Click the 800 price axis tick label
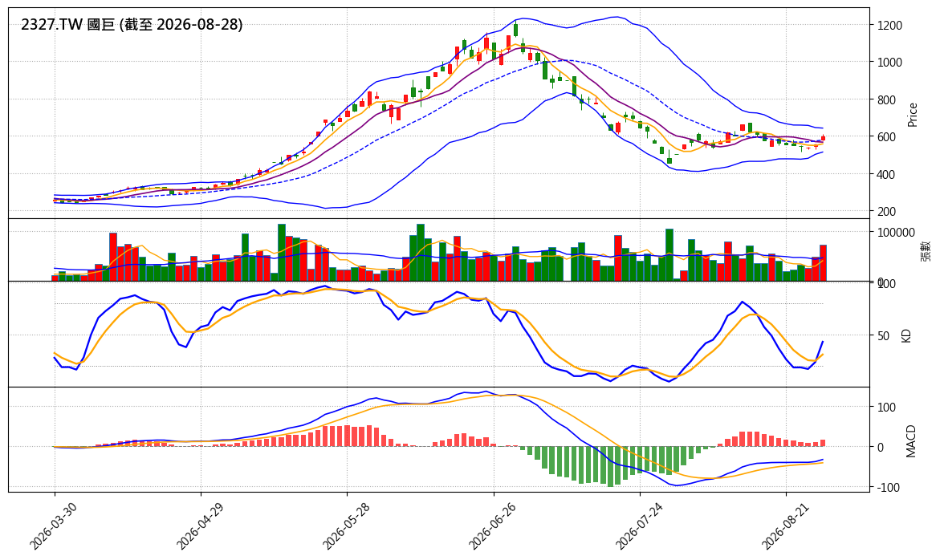The image size is (940, 560). click(886, 100)
